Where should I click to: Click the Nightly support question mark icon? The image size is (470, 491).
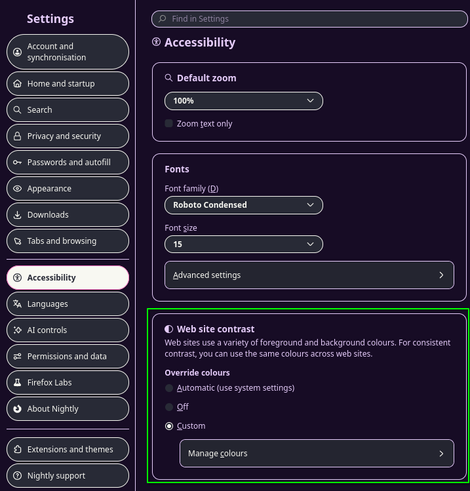click(x=17, y=476)
